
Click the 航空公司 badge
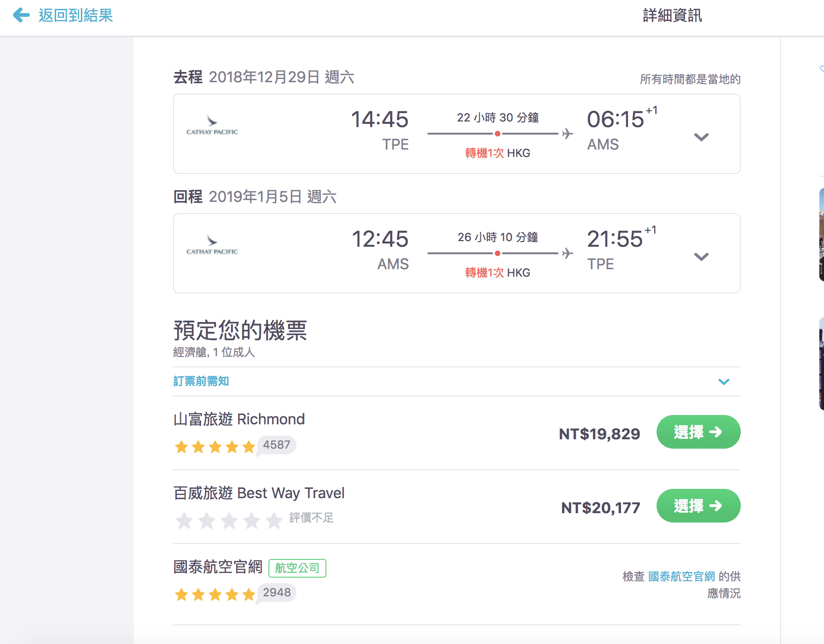pyautogui.click(x=297, y=568)
